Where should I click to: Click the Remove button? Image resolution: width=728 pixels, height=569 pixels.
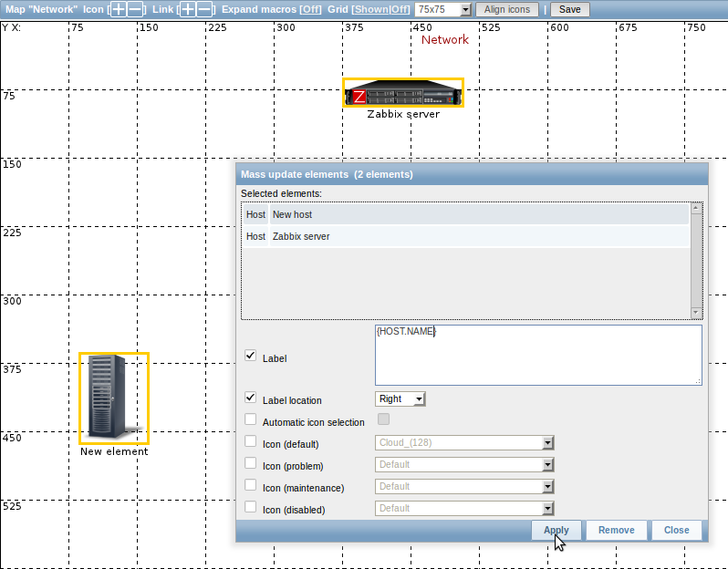click(616, 530)
